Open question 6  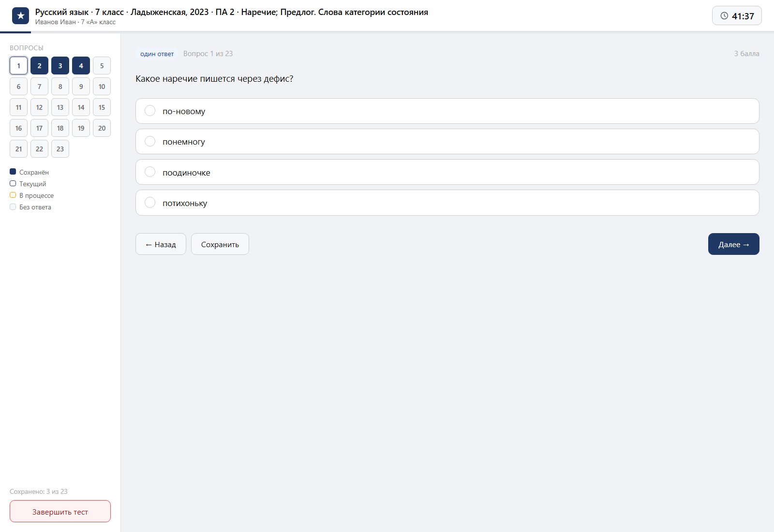click(x=18, y=87)
